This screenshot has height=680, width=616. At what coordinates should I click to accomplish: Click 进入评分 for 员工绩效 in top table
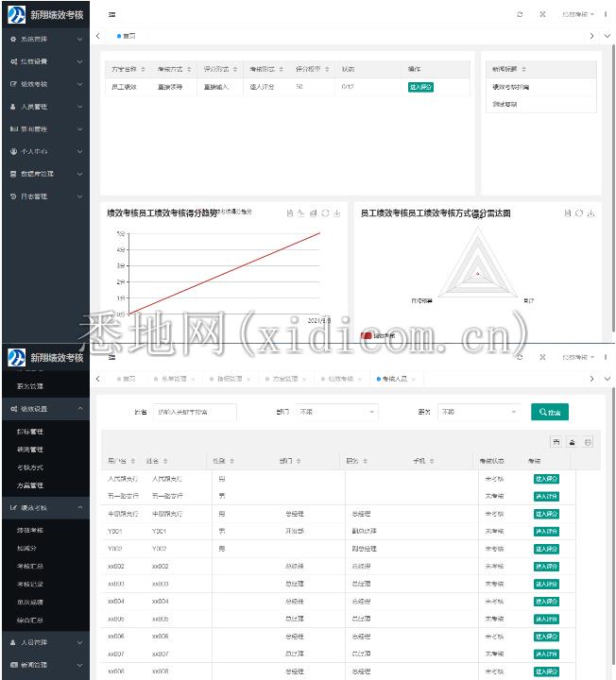[x=420, y=87]
